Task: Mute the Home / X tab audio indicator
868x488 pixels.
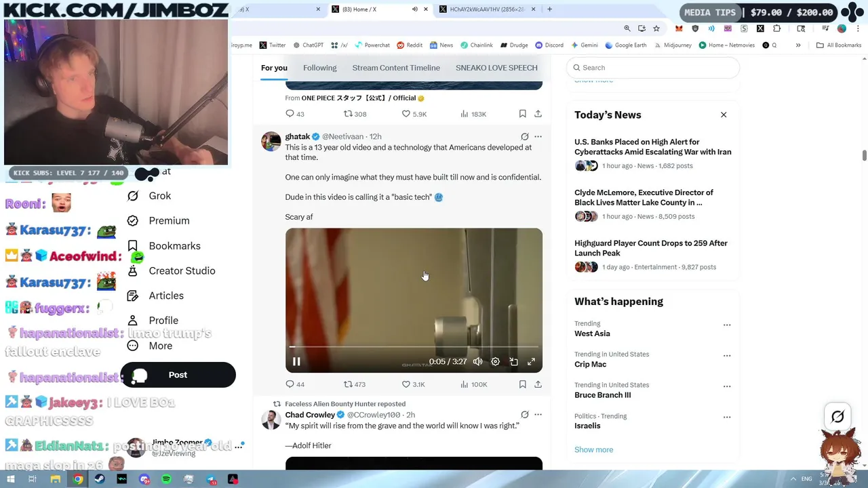Action: pyautogui.click(x=414, y=9)
